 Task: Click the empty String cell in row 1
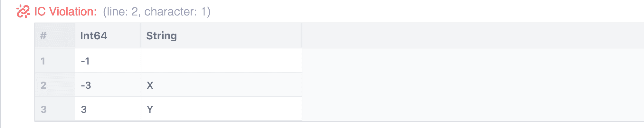tap(221, 61)
